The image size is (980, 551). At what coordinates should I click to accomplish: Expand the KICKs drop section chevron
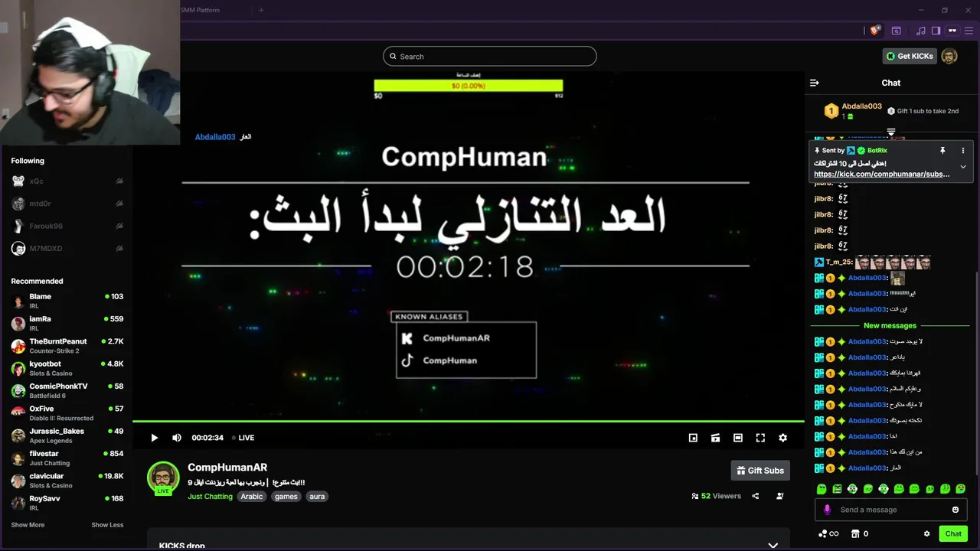[x=773, y=546]
